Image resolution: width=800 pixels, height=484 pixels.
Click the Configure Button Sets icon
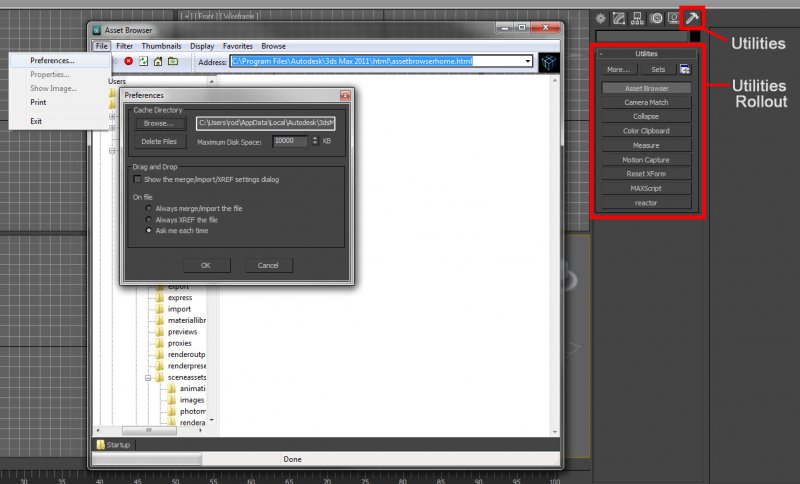click(x=685, y=69)
